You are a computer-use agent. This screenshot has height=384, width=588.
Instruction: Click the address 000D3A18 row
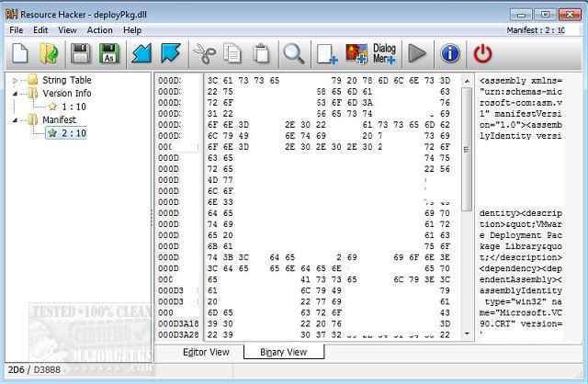click(x=178, y=323)
